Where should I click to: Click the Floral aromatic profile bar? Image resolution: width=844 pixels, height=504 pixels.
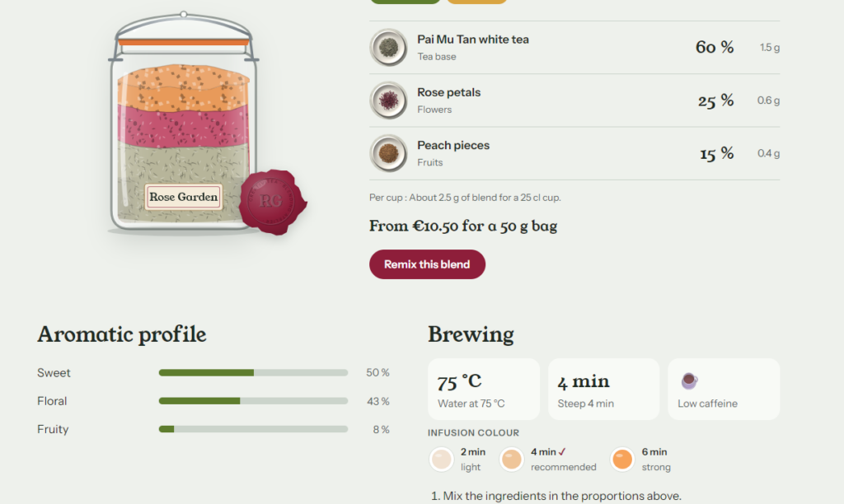(253, 401)
